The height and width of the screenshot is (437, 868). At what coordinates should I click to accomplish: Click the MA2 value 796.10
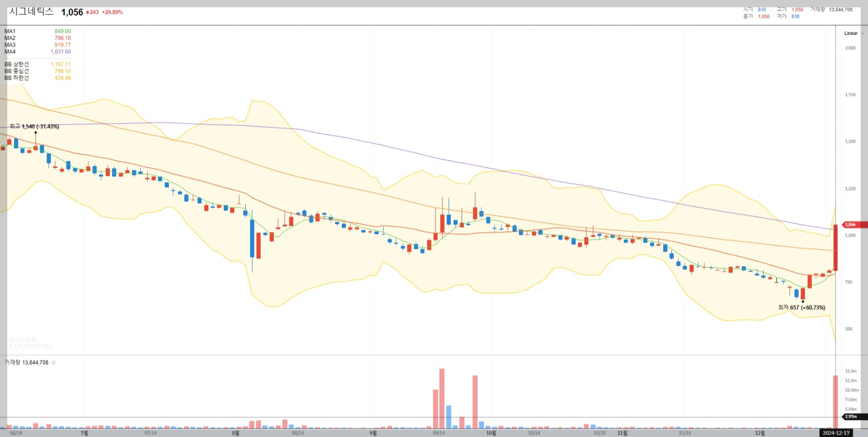point(63,38)
